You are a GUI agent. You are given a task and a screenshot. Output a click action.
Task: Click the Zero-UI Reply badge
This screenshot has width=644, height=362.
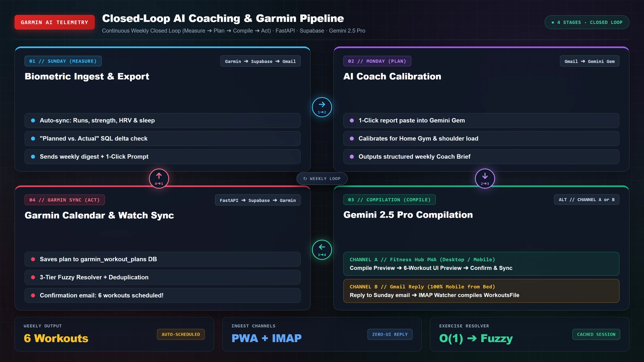(390, 334)
